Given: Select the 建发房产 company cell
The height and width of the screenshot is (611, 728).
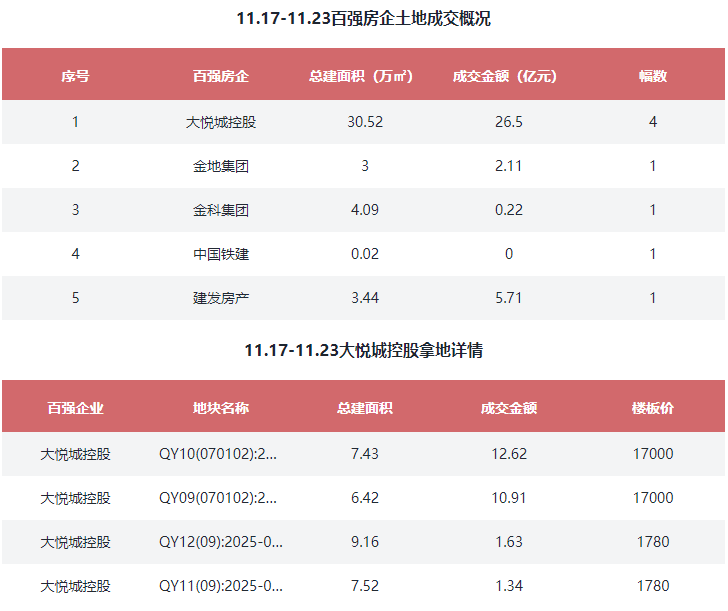Looking at the screenshot, I should click(221, 298).
